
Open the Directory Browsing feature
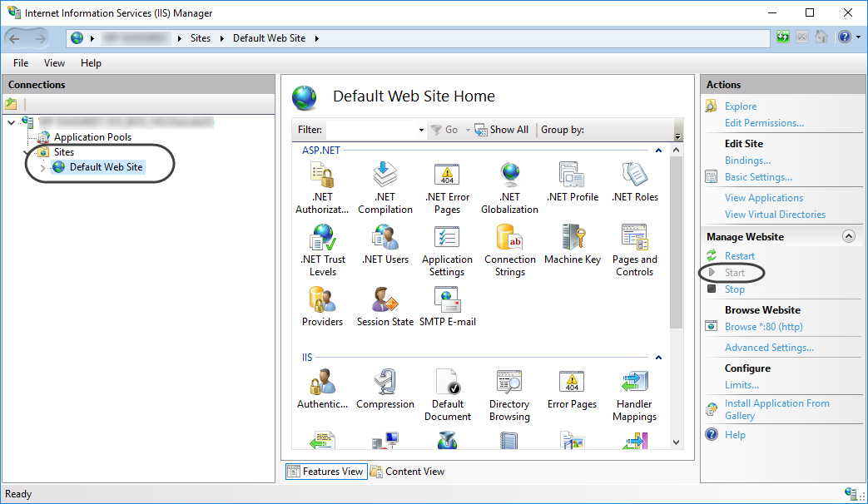tap(510, 395)
